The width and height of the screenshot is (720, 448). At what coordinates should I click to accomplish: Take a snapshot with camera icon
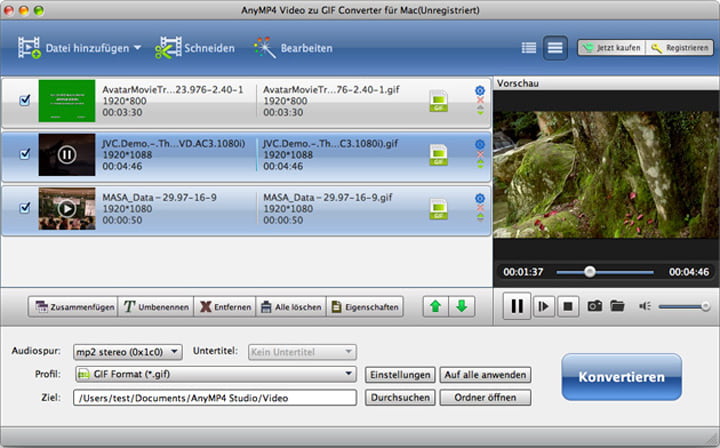tap(595, 306)
